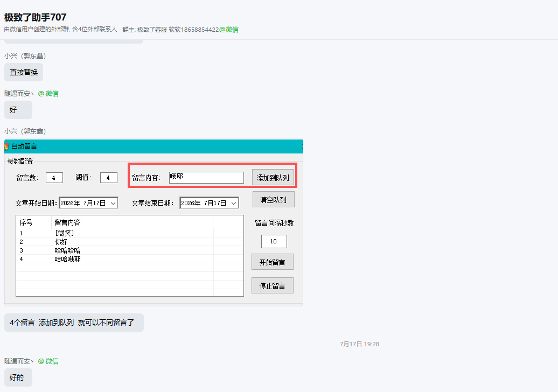The image size is (558, 392).
Task: Click the 留言内容 column header in the list
Action: coord(132,223)
